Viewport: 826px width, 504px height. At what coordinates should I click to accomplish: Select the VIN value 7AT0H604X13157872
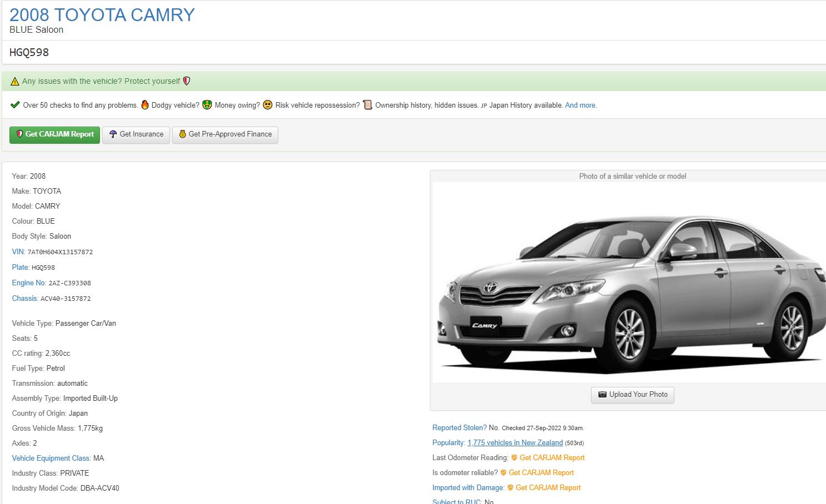pyautogui.click(x=60, y=253)
